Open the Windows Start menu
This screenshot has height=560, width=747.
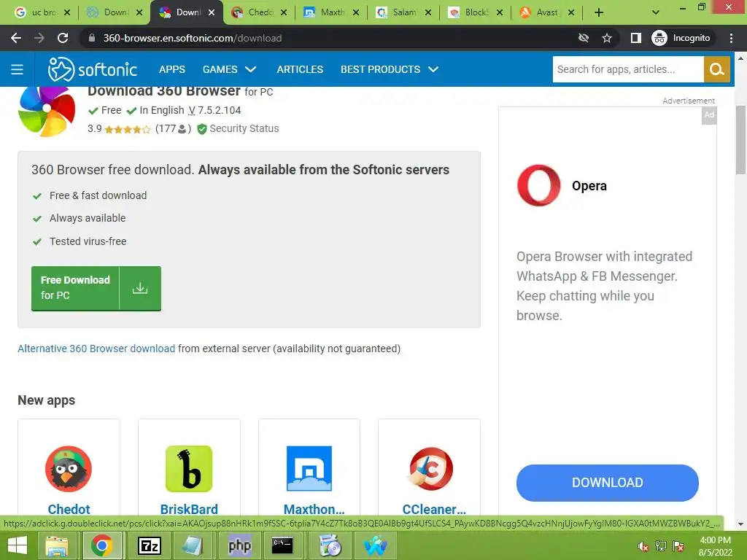pos(18,545)
